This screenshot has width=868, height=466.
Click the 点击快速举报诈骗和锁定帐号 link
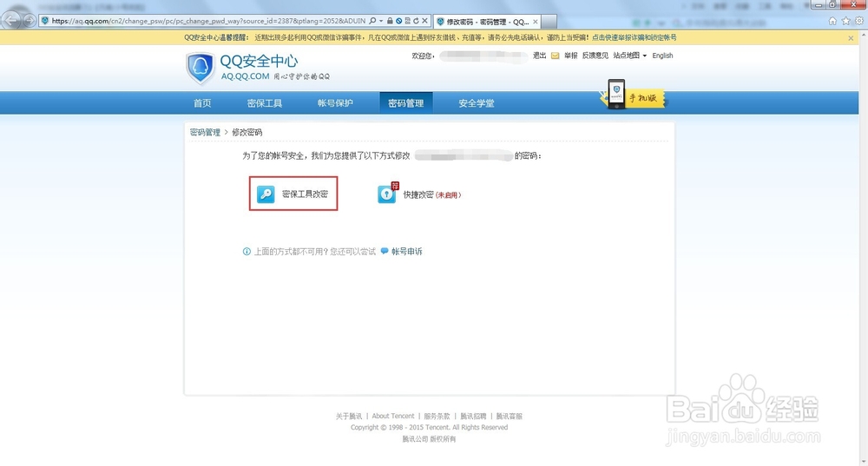[x=635, y=37]
